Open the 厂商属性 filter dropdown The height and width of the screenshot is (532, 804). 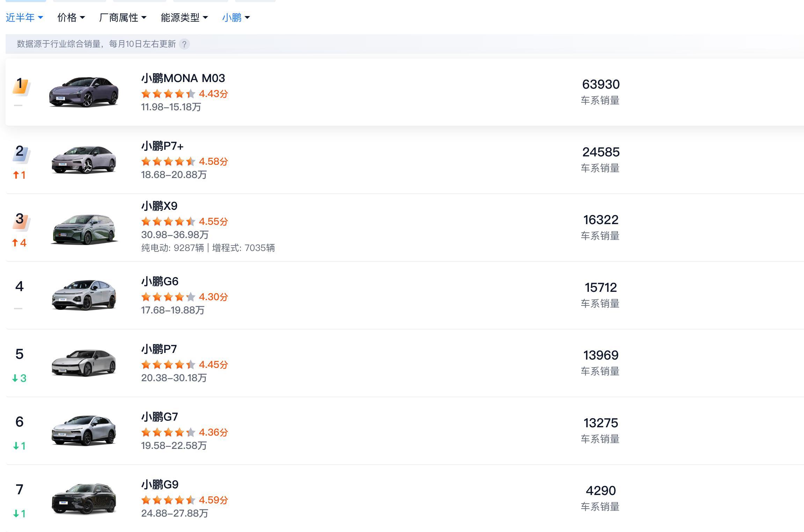(123, 17)
